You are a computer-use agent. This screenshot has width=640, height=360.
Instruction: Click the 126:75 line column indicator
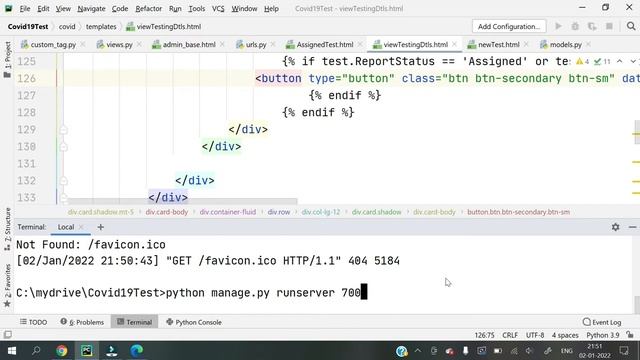pyautogui.click(x=484, y=335)
